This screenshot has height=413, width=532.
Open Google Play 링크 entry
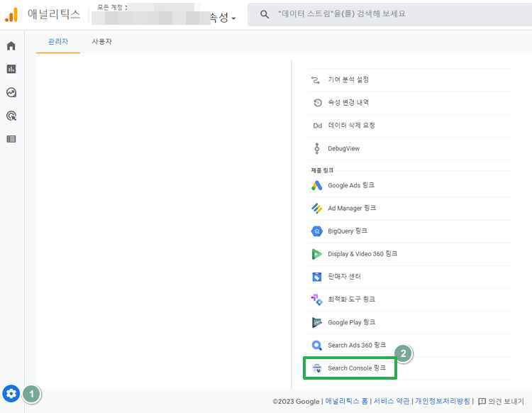pos(409,322)
